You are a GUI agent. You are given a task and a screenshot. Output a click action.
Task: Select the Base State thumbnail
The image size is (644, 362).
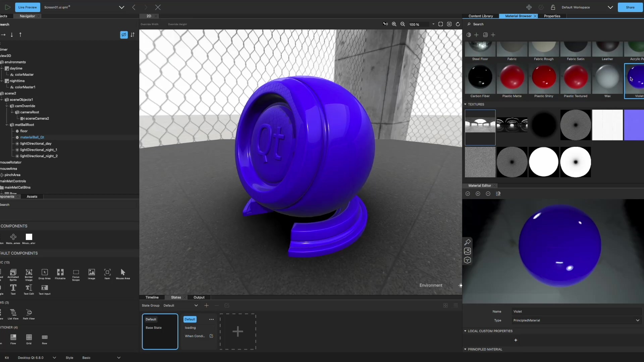160,331
